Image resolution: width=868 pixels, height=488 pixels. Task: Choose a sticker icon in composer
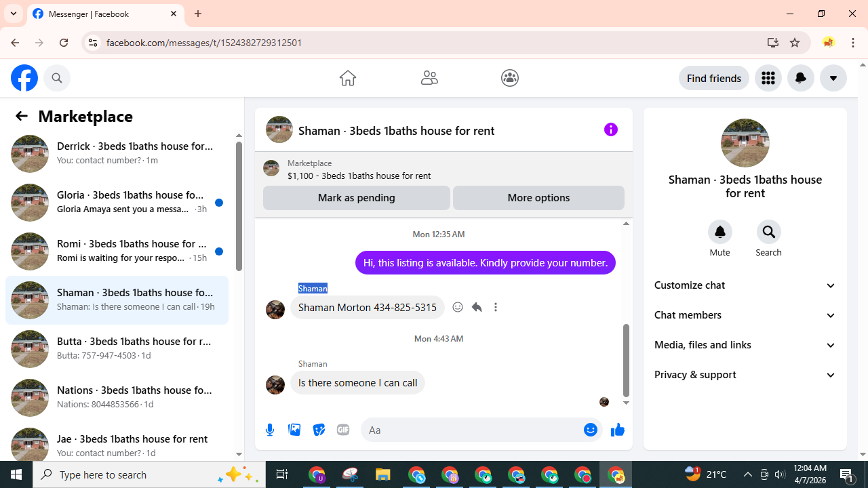(x=319, y=430)
